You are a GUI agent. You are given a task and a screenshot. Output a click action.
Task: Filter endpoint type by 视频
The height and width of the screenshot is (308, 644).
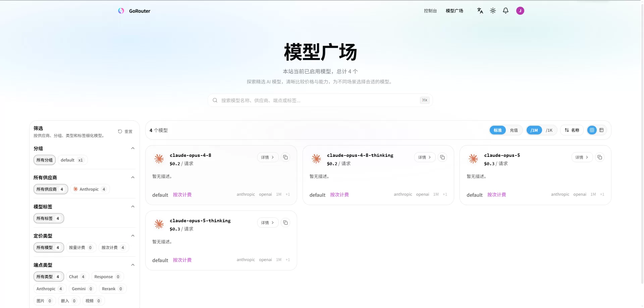click(x=93, y=301)
